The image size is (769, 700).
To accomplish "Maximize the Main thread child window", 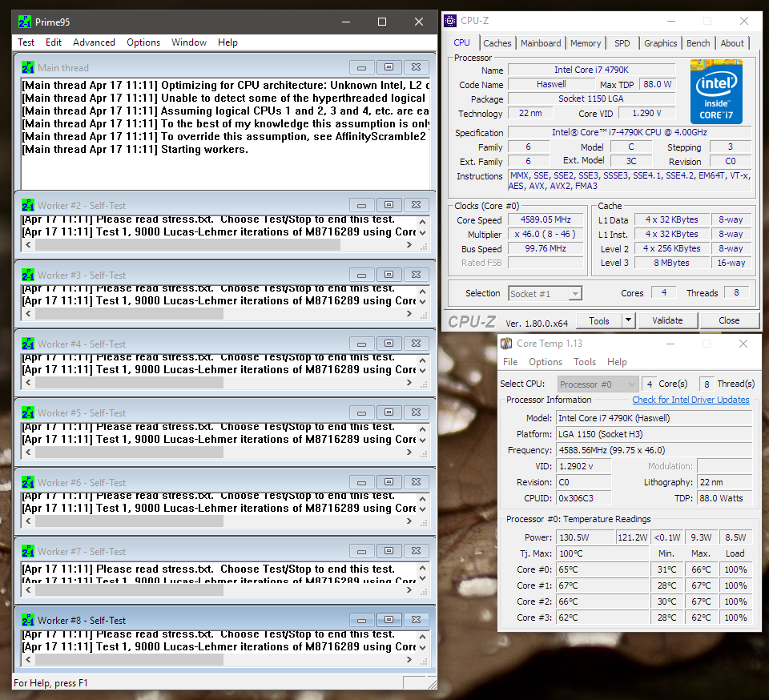I will coord(389,67).
